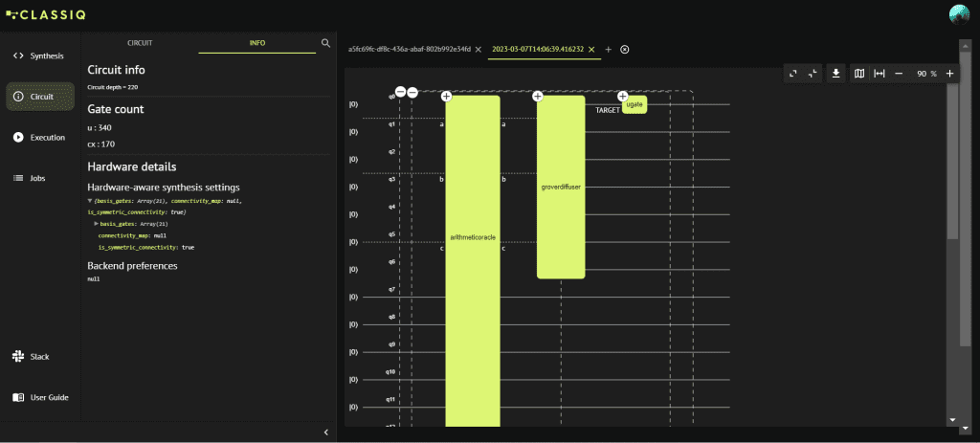The image size is (980, 443).
Task: Close the 2023-03-07T14:06:39 circuit tab
Action: tap(591, 50)
